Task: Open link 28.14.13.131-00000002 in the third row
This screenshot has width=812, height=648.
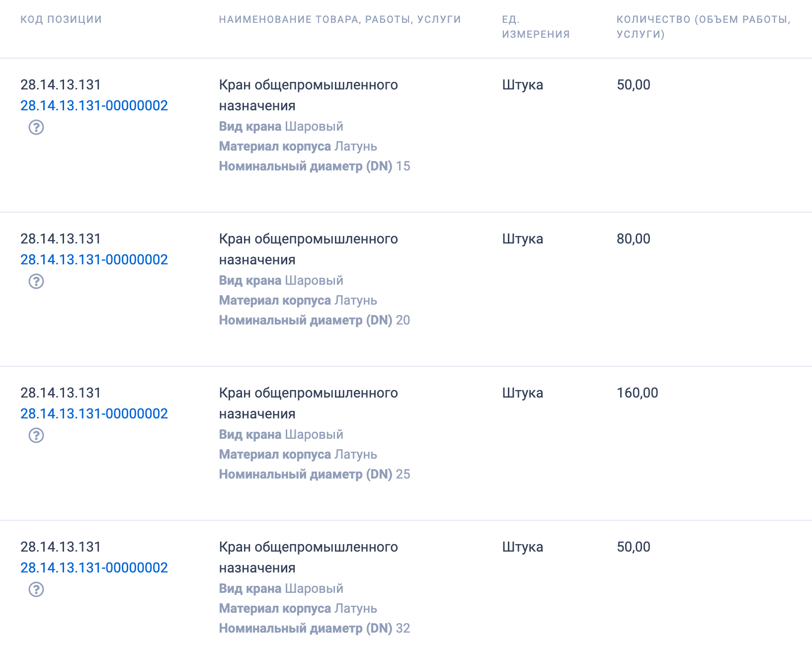Action: pyautogui.click(x=94, y=413)
